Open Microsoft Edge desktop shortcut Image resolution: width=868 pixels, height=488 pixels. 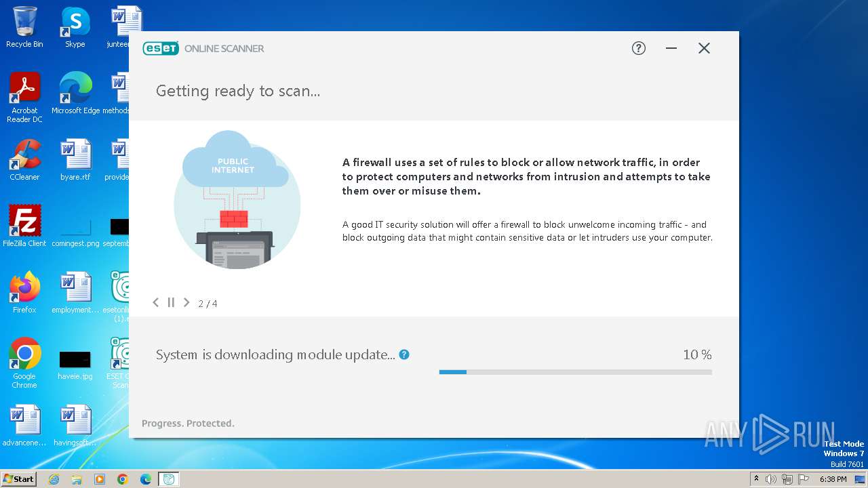click(x=75, y=94)
